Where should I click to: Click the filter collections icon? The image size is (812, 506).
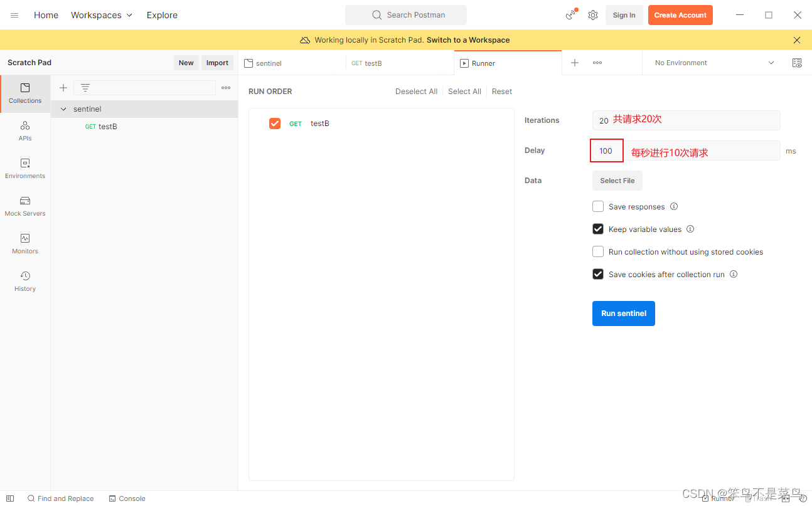(85, 88)
